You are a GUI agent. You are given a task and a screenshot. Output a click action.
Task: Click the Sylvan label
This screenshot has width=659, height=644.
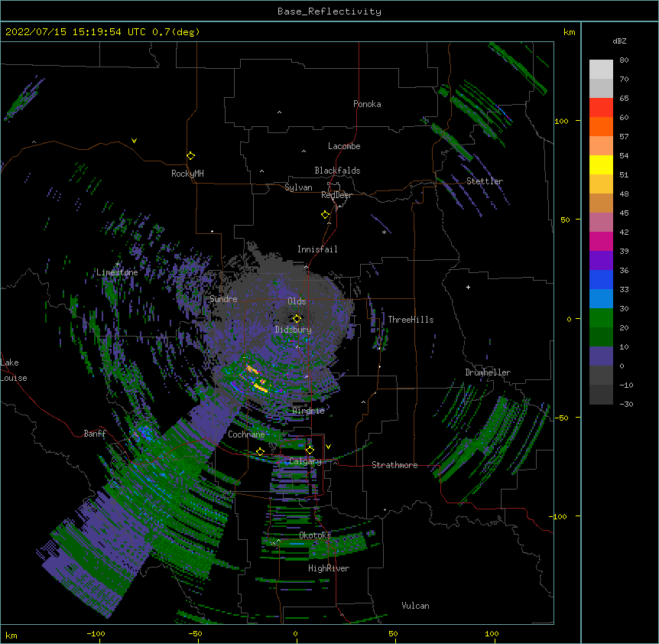[298, 187]
